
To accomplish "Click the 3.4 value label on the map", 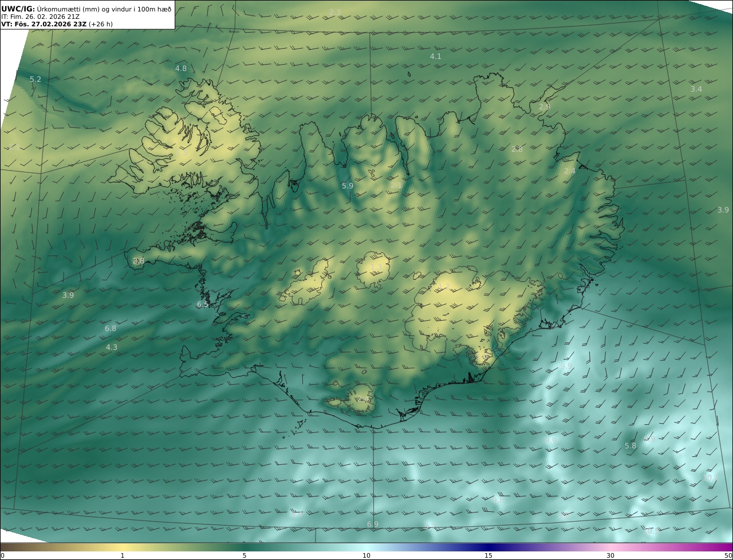I will [x=696, y=89].
